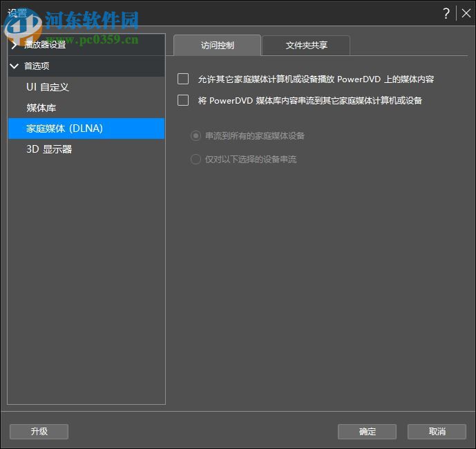Open 3D 显示器 preferences
The height and width of the screenshot is (449, 476).
tap(86, 149)
